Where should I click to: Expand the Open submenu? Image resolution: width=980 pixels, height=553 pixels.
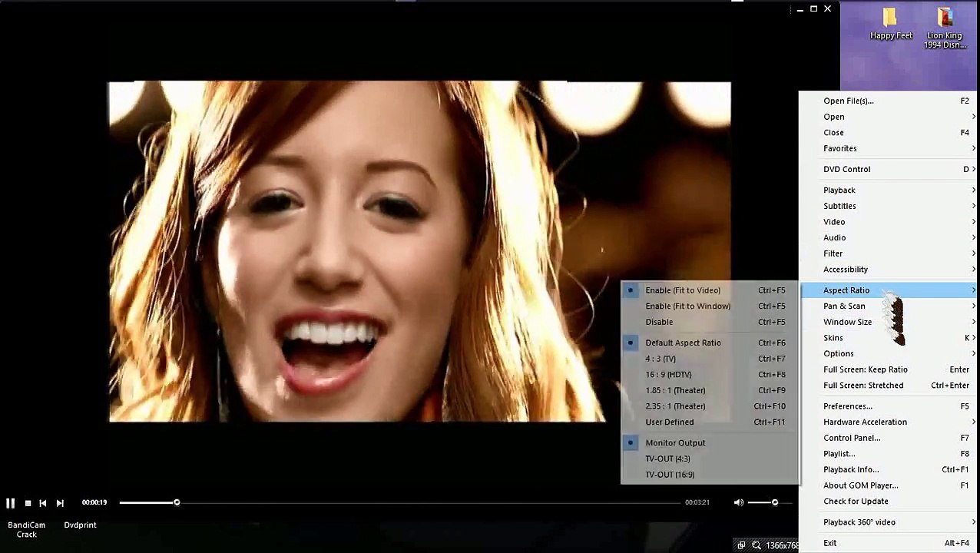pos(889,117)
